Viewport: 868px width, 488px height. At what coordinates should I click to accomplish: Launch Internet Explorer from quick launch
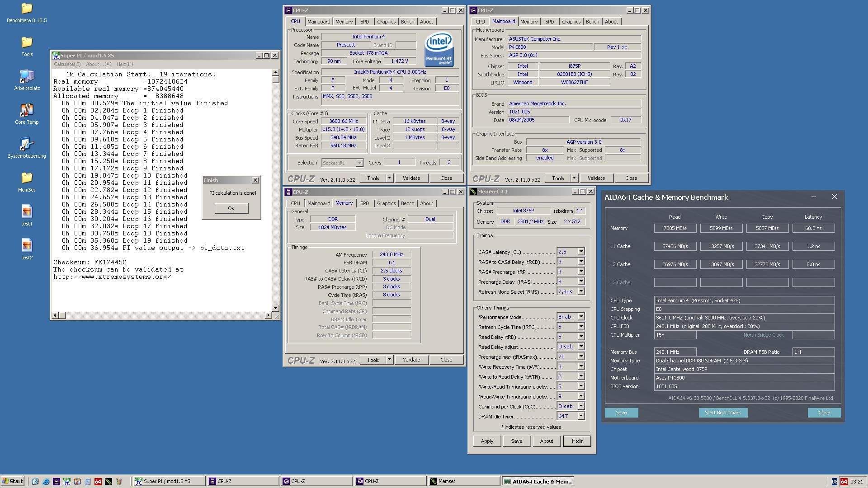[46, 482]
